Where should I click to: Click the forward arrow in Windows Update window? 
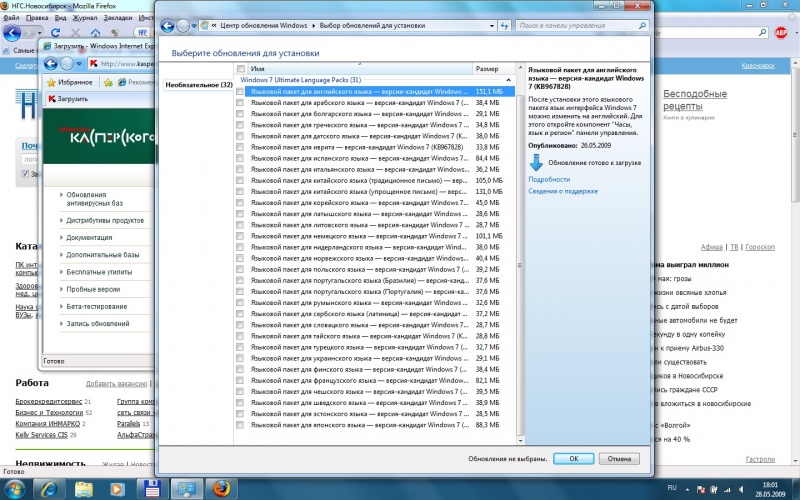click(183, 26)
